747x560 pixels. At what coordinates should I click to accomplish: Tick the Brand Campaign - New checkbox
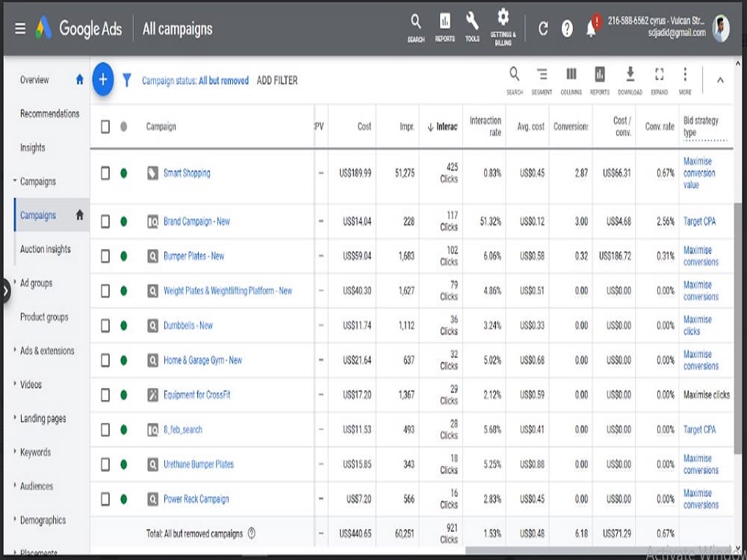105,222
